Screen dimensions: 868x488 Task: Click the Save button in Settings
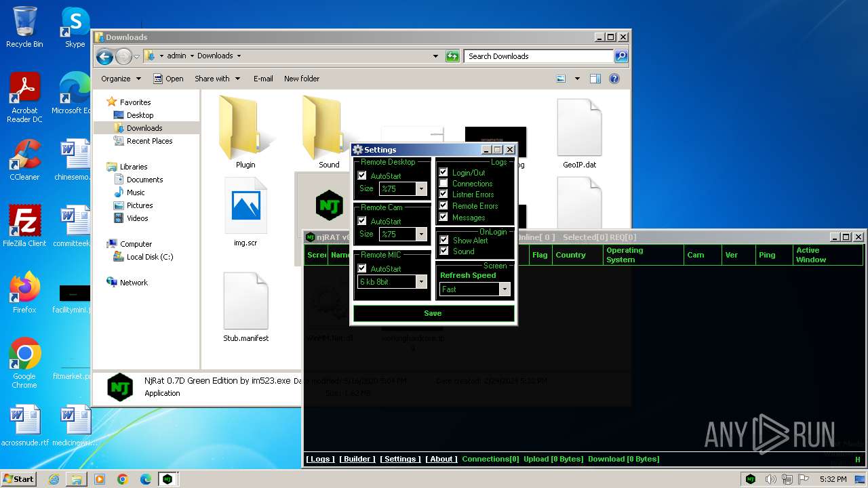point(433,313)
